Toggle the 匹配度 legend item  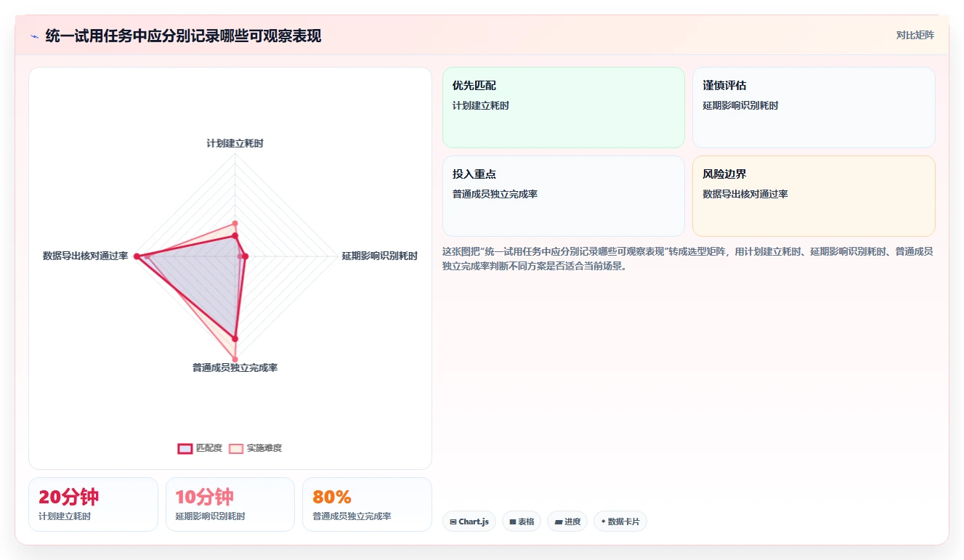(x=200, y=448)
